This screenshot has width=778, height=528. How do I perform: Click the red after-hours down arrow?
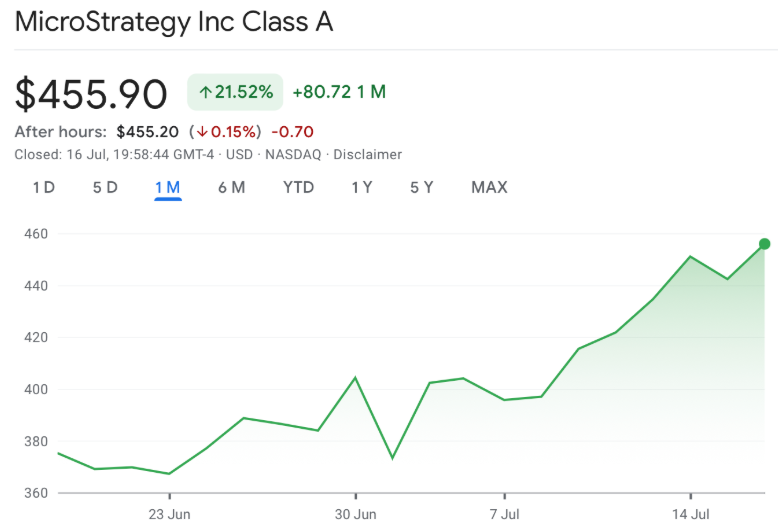201,132
